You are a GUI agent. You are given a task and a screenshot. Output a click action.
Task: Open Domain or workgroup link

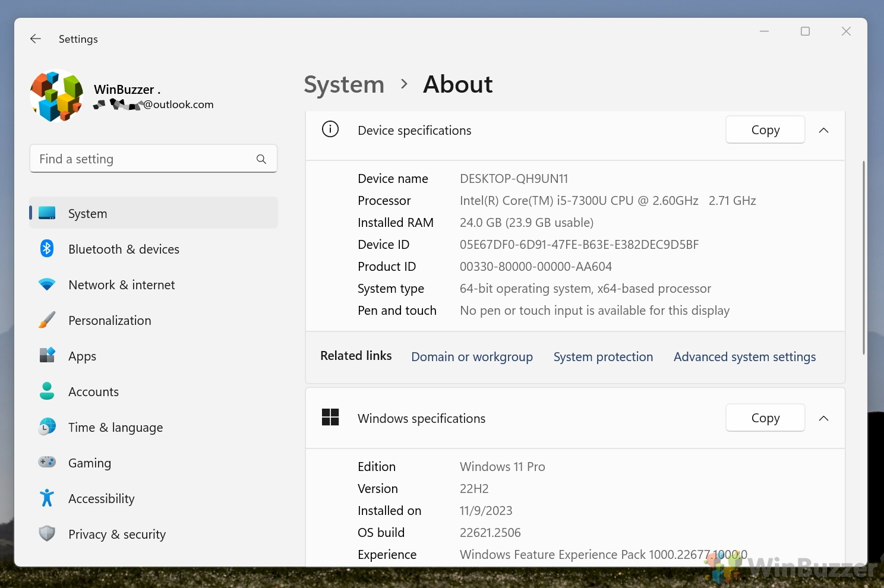tap(472, 356)
